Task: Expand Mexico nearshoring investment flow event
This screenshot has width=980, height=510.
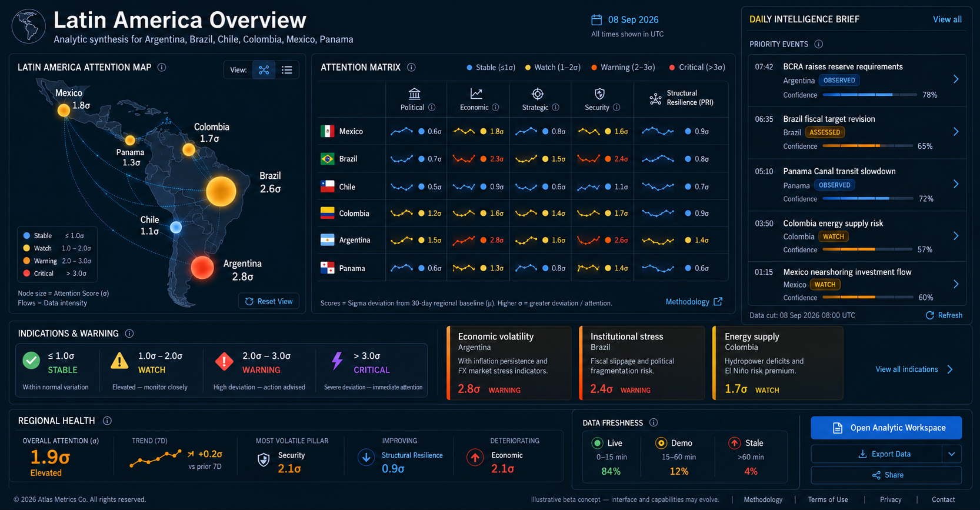Action: coord(956,284)
